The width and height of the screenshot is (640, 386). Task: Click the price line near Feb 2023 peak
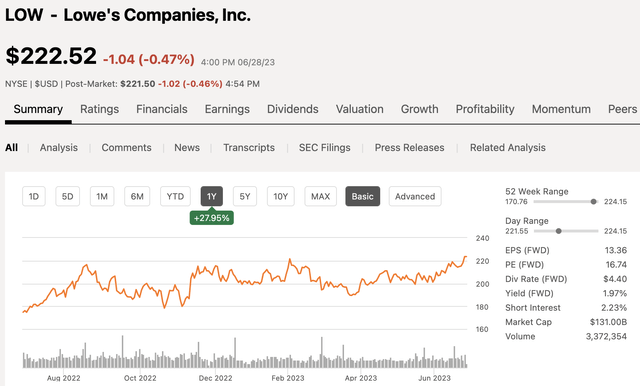point(290,260)
